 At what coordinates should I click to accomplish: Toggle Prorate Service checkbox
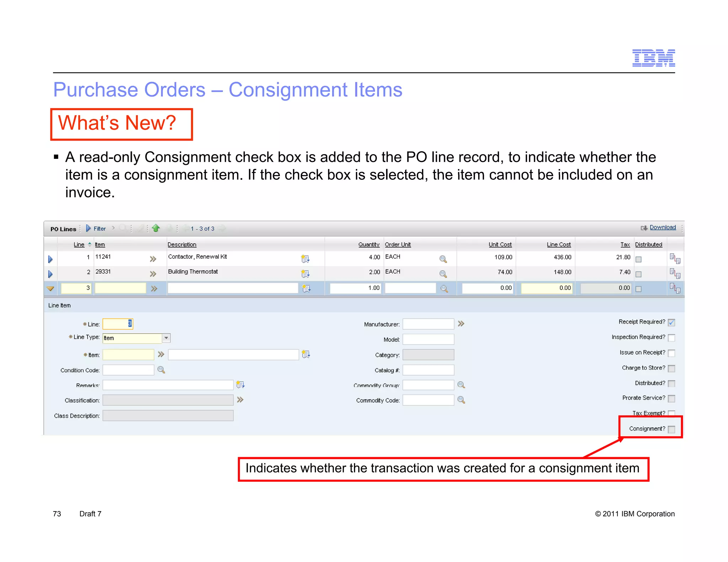(671, 399)
